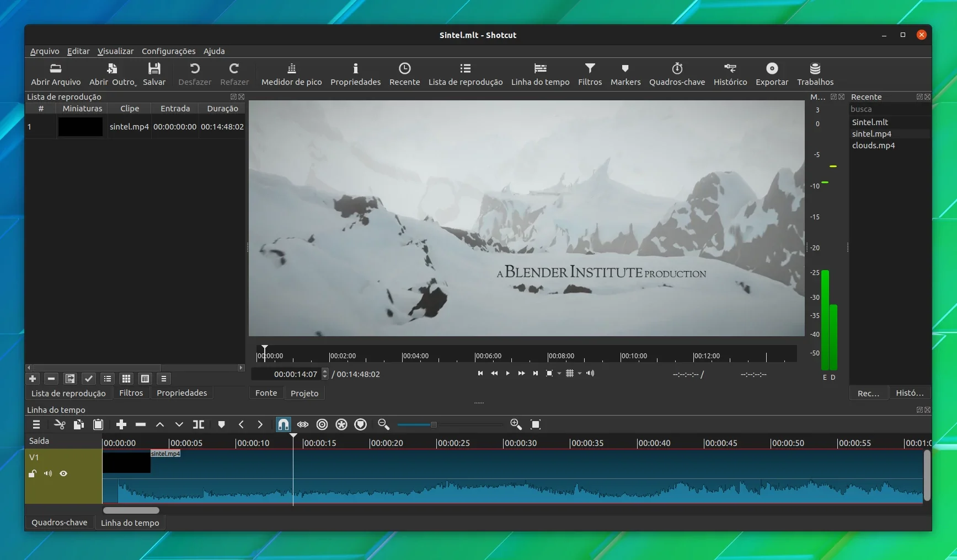This screenshot has height=560, width=957.
Task: Switch playlist to details view
Action: click(108, 379)
